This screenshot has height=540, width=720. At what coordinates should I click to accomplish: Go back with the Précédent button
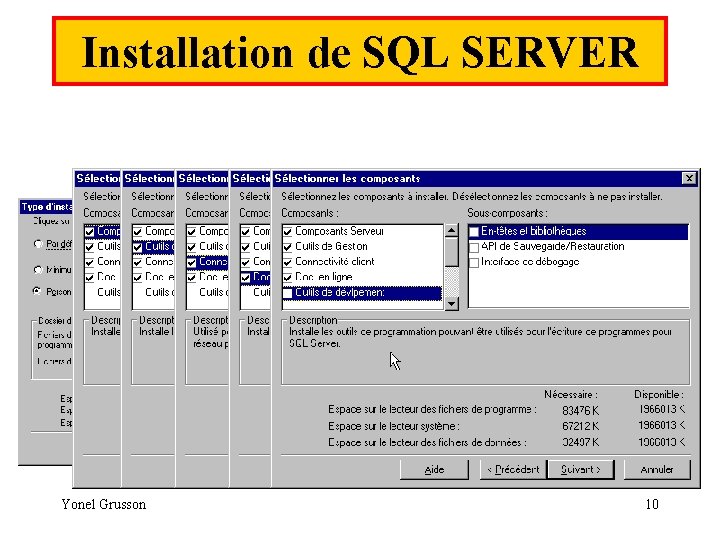tap(513, 469)
